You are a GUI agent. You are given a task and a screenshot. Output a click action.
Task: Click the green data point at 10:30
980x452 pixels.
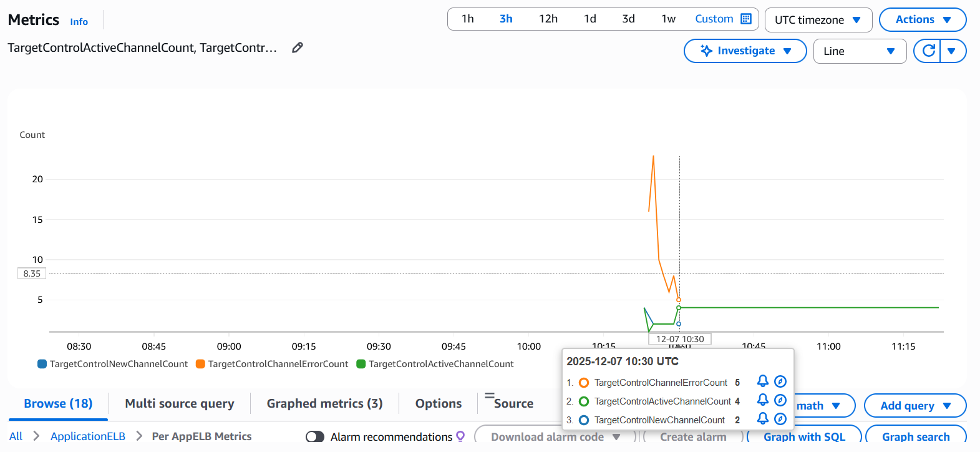point(679,308)
